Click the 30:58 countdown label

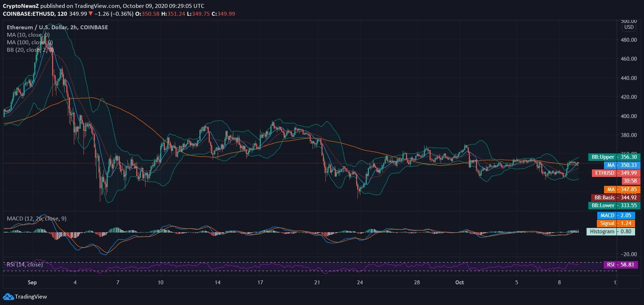[x=630, y=181]
